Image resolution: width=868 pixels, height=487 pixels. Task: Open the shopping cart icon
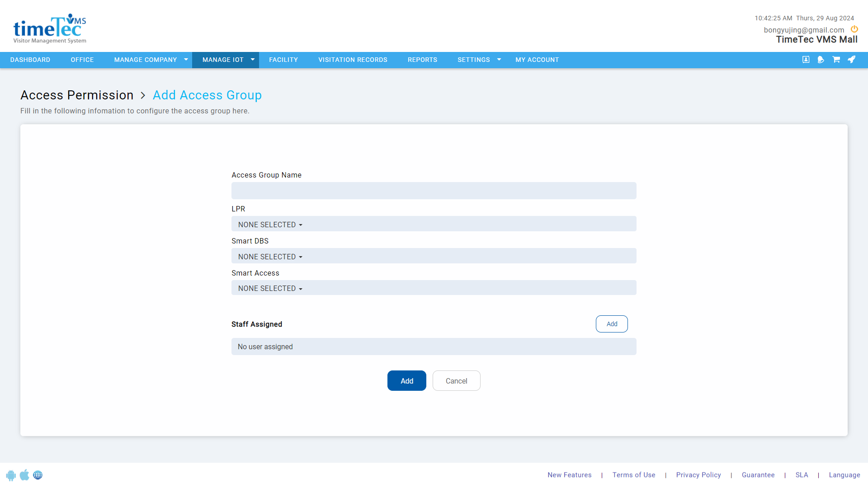[836, 60]
